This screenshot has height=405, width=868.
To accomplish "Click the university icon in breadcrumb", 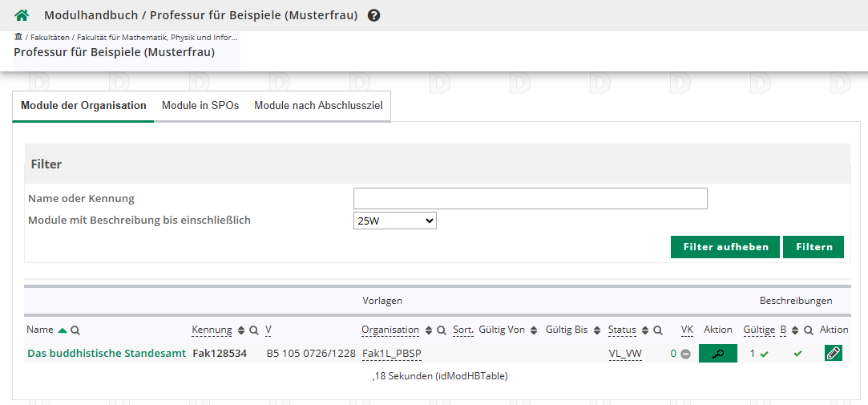I will [18, 37].
